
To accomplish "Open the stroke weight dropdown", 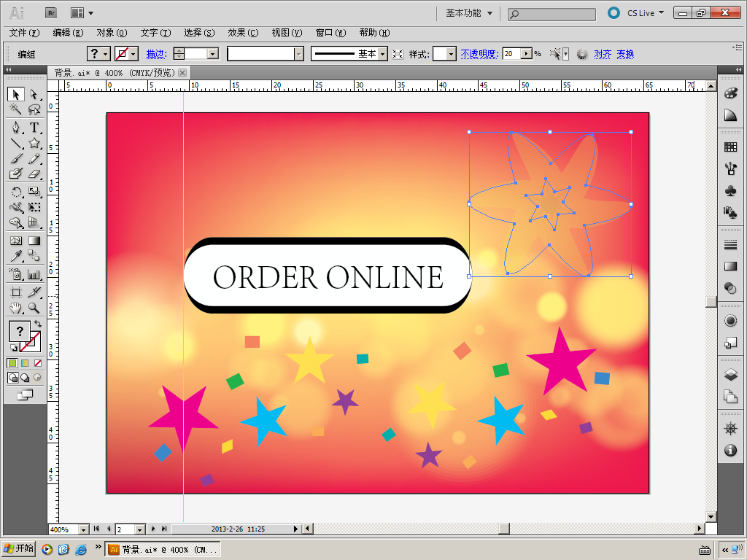I will [213, 54].
